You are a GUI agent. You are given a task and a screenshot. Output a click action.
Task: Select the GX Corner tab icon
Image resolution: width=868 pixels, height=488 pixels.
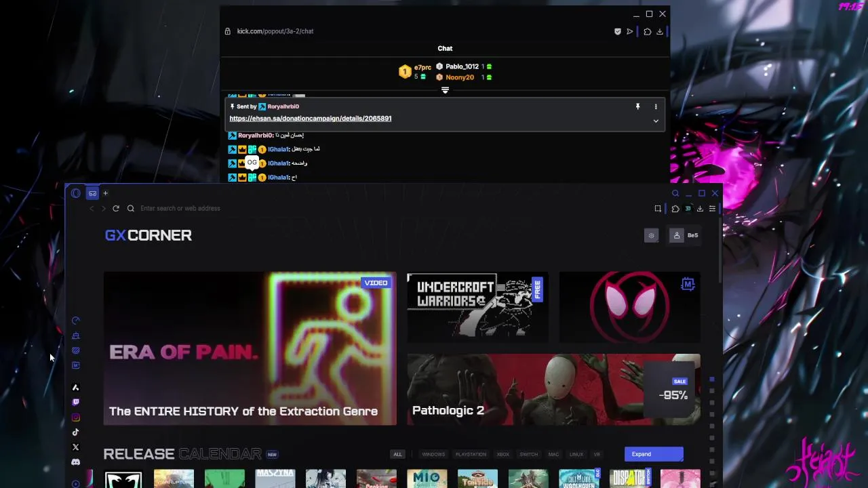tap(93, 193)
